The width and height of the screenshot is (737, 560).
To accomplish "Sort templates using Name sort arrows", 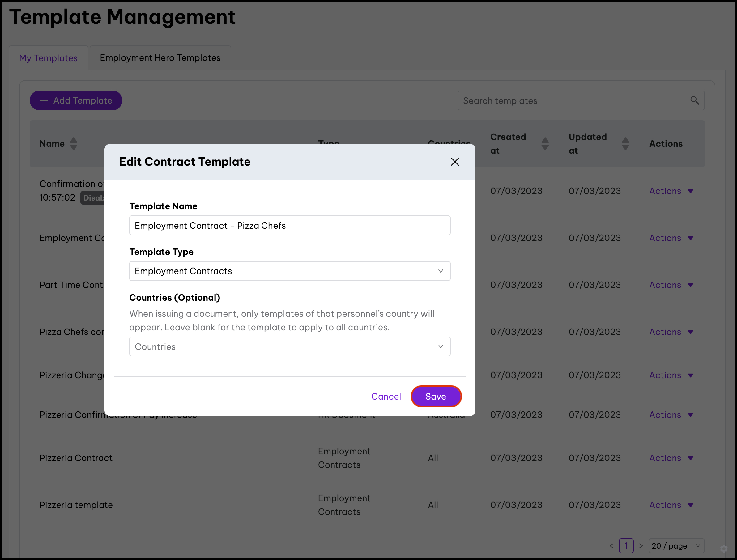I will (73, 144).
